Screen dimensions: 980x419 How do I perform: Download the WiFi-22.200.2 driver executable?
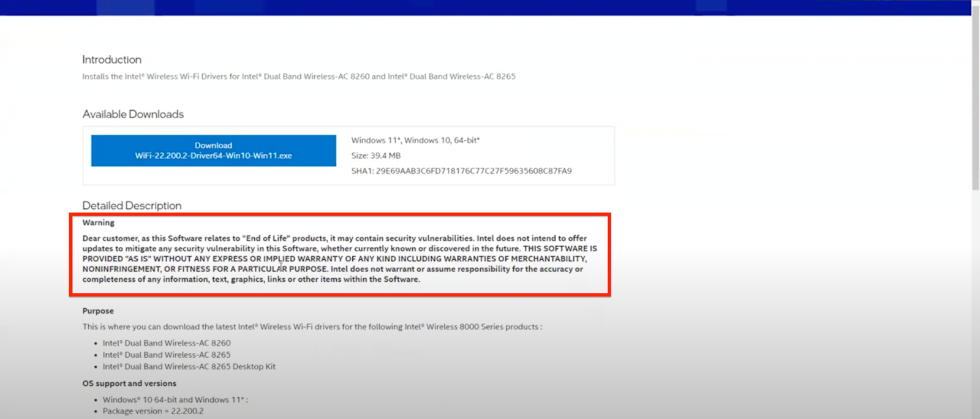(213, 151)
